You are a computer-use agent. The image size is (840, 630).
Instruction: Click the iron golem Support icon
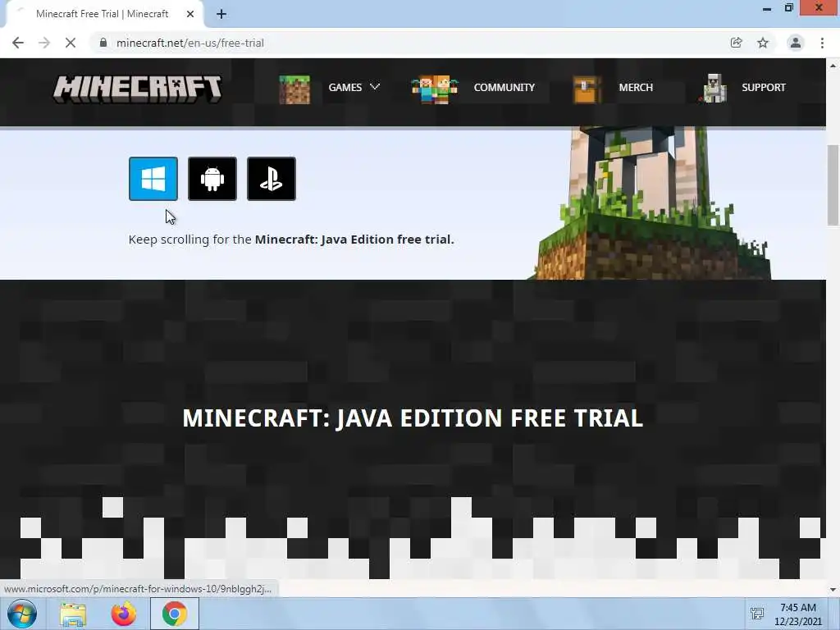pos(714,89)
